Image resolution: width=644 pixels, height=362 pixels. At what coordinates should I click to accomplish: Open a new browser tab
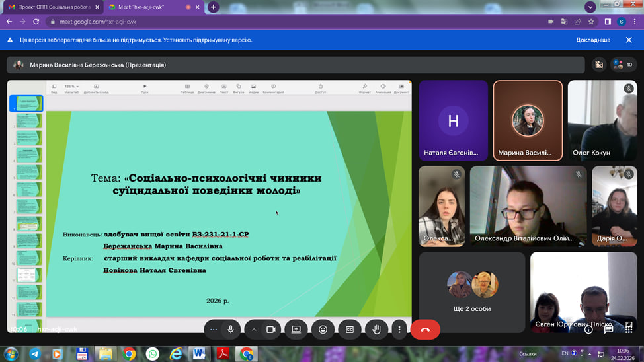coord(213,7)
